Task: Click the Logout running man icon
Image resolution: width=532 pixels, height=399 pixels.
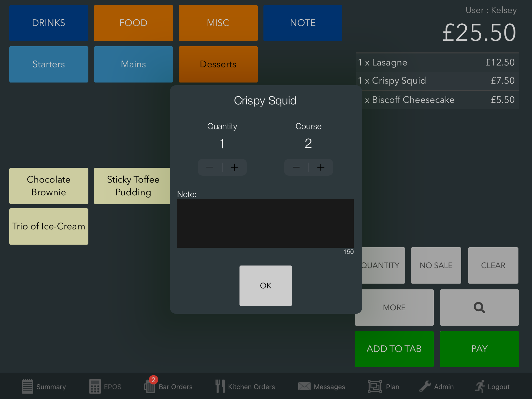Action: coord(480,386)
